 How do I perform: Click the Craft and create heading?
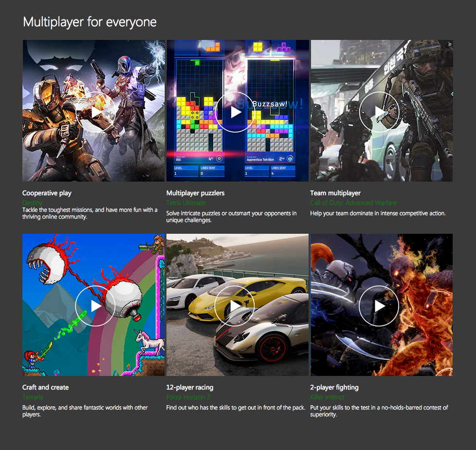point(46,387)
